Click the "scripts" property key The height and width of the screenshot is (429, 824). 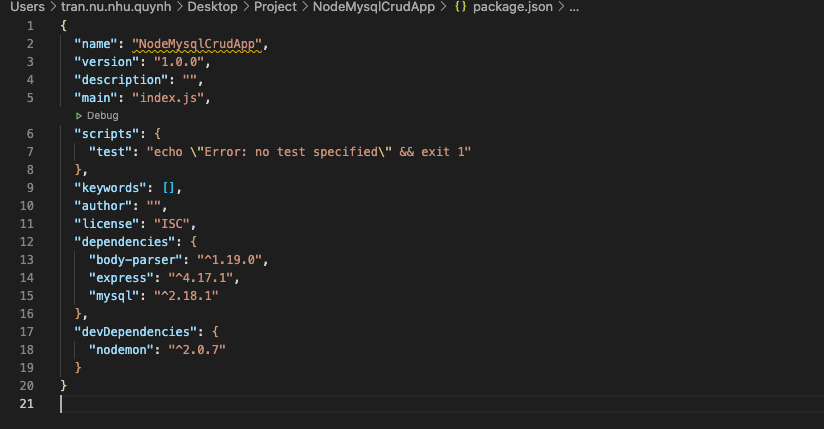pos(106,133)
